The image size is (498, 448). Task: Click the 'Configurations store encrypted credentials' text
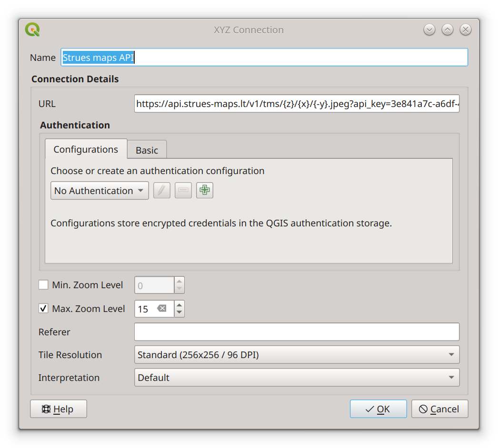[x=221, y=224]
